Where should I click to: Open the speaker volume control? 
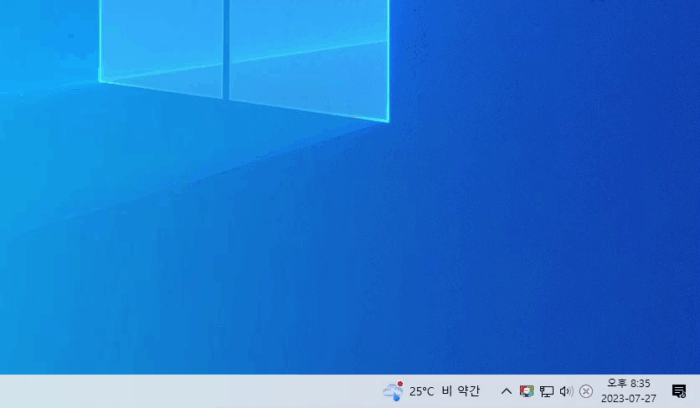pos(566,391)
